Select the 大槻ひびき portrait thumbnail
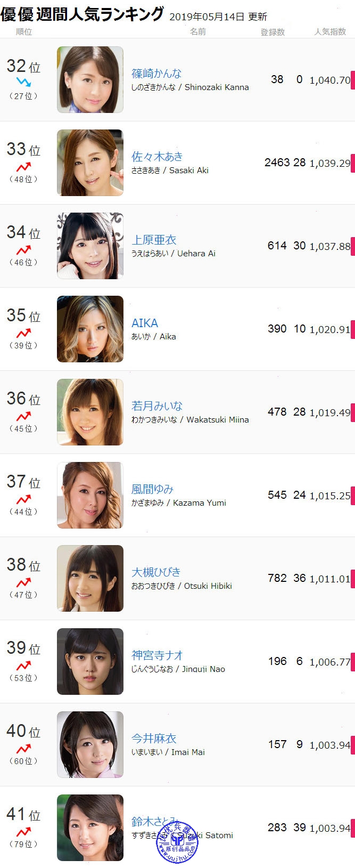 pyautogui.click(x=90, y=578)
